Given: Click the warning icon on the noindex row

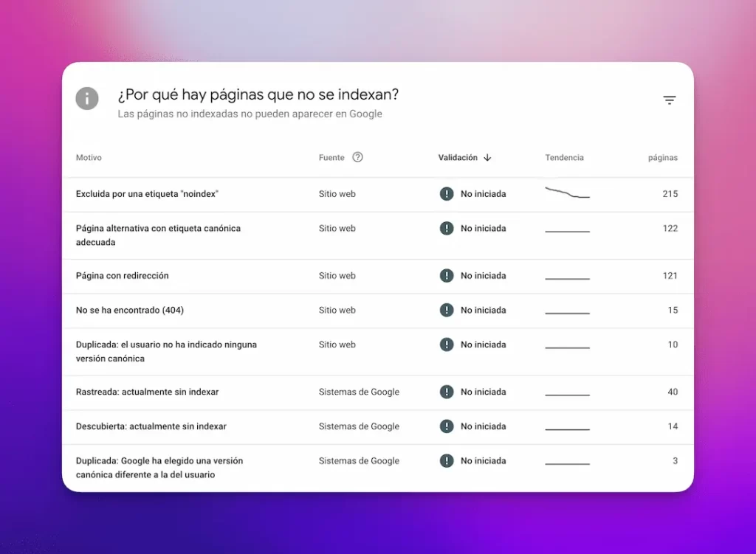Looking at the screenshot, I should tap(446, 193).
